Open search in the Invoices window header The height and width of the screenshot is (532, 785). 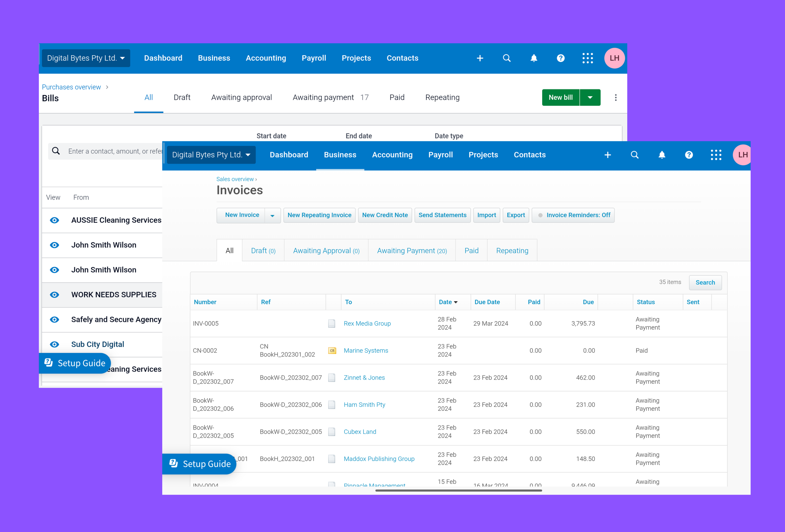pyautogui.click(x=634, y=155)
